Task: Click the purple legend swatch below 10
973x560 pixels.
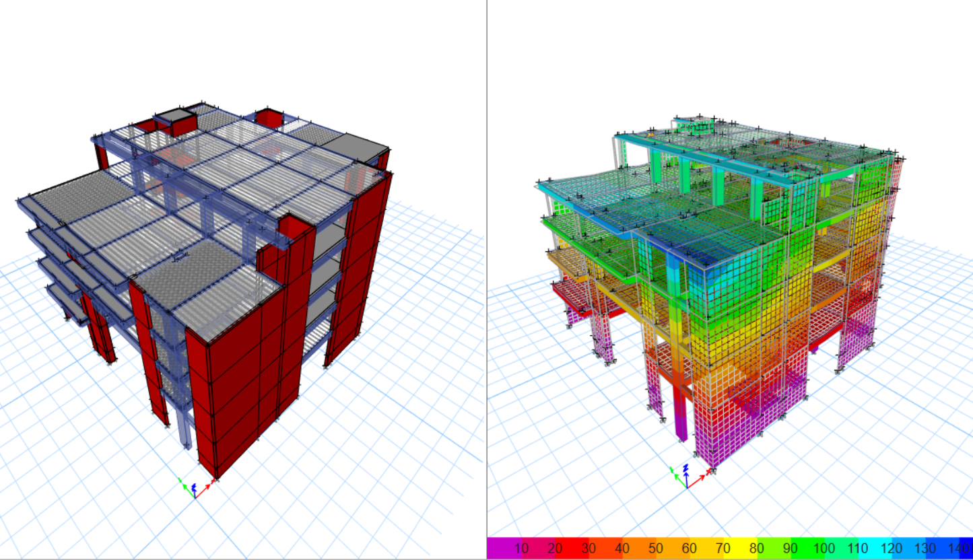Action: (x=504, y=549)
